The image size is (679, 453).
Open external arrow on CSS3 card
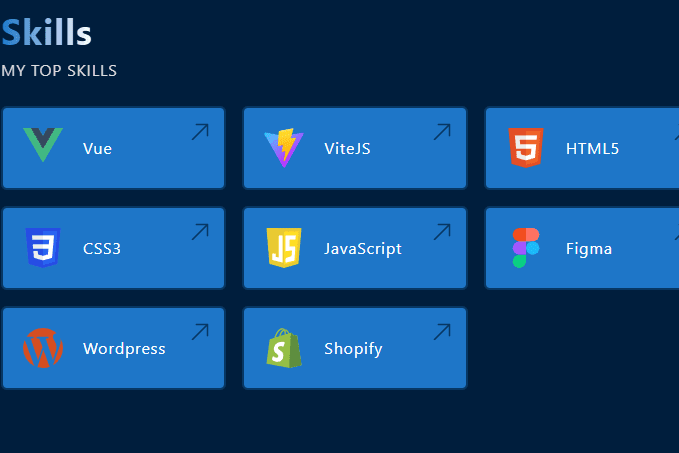[x=200, y=232]
